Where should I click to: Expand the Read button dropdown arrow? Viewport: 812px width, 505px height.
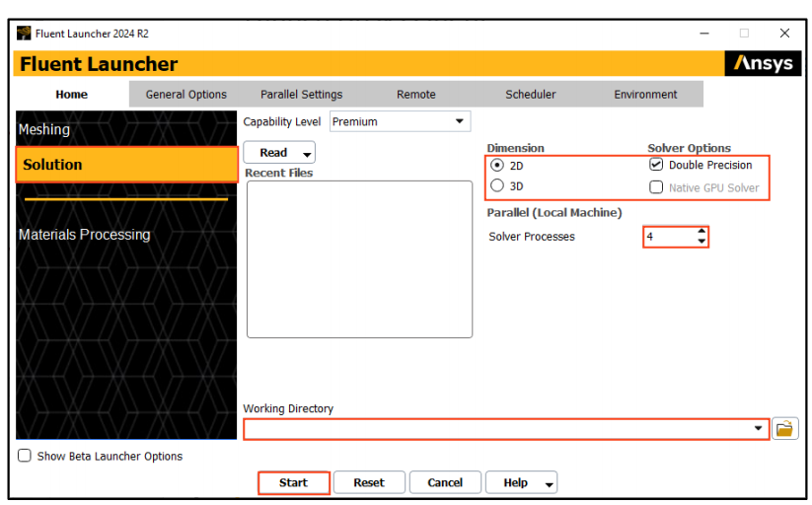307,154
